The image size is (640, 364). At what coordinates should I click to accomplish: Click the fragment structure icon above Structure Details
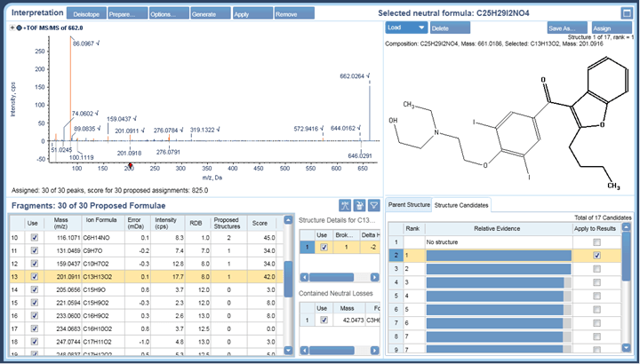click(345, 206)
